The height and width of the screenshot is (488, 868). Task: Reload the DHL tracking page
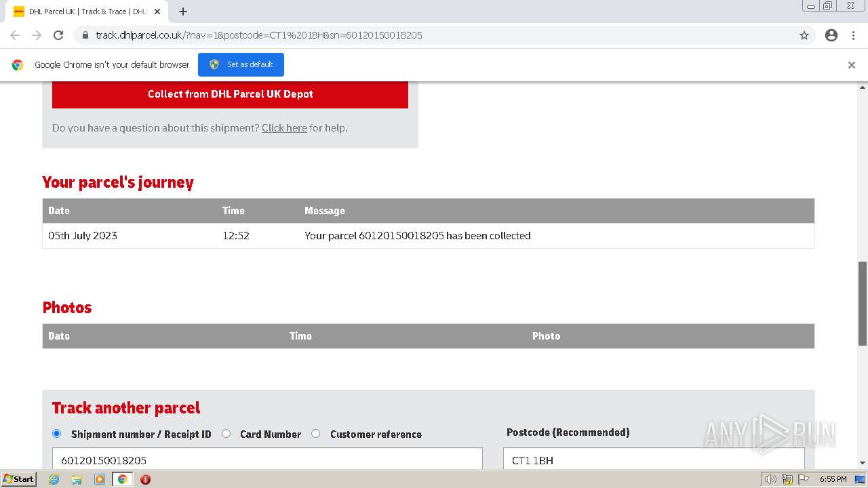tap(58, 35)
